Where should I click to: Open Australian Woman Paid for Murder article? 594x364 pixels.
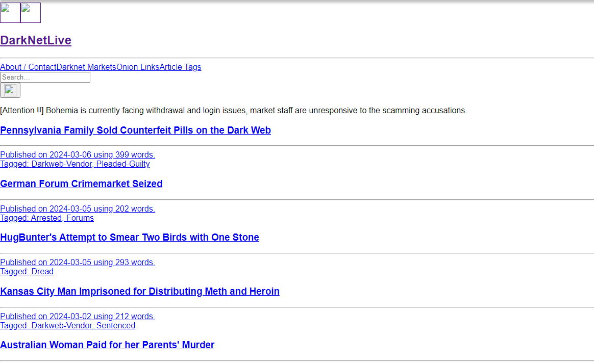tap(107, 345)
